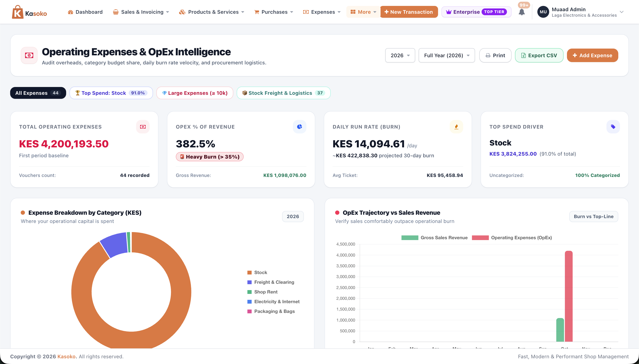Open the 2026 year dropdown
The height and width of the screenshot is (364, 639).
[400, 56]
